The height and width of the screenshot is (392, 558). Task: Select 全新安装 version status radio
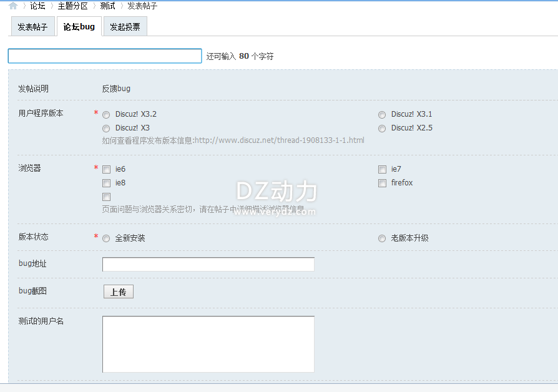(x=106, y=238)
